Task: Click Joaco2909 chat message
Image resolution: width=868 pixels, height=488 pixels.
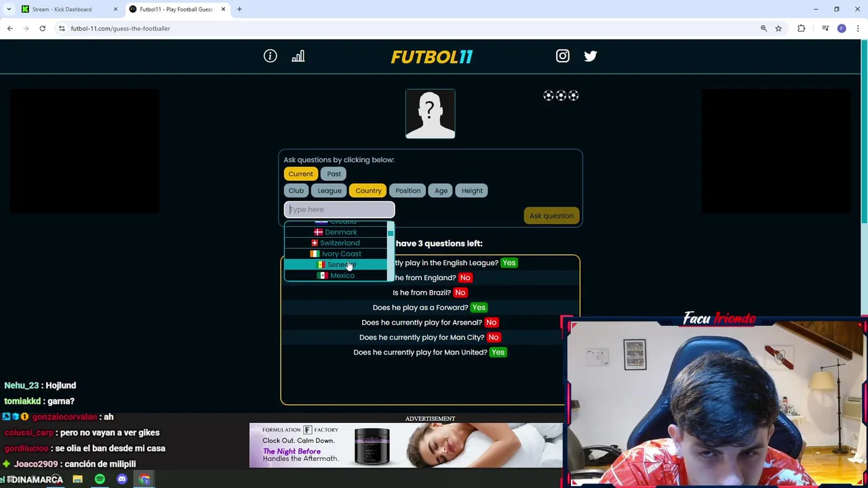Action: 71,464
